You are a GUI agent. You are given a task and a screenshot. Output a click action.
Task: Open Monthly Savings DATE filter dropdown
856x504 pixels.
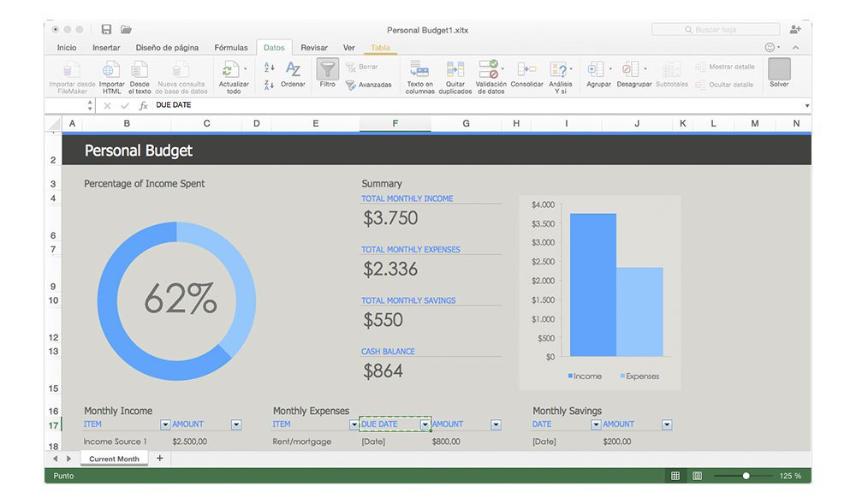(596, 424)
